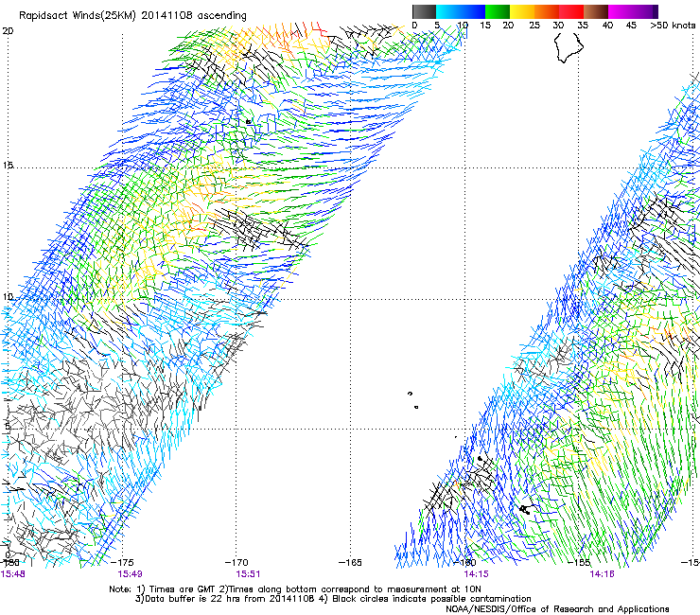Click the 'Data buffer is 22 hrs' note line
The height and width of the screenshot is (615, 700).
333,599
